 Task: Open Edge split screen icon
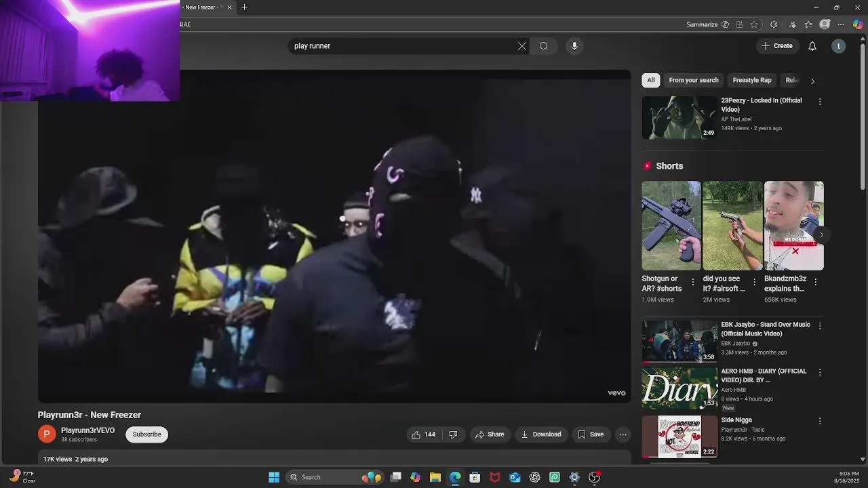[x=739, y=24]
